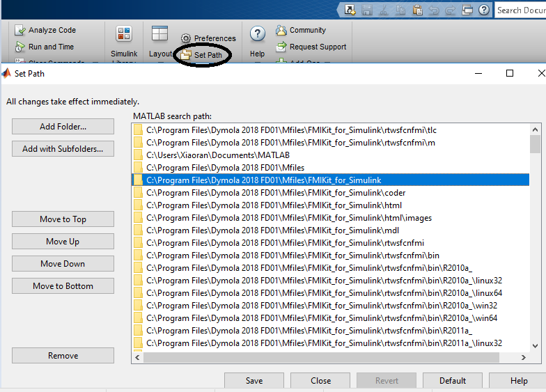
Task: Click the Redo arrow icon
Action: [x=450, y=10]
